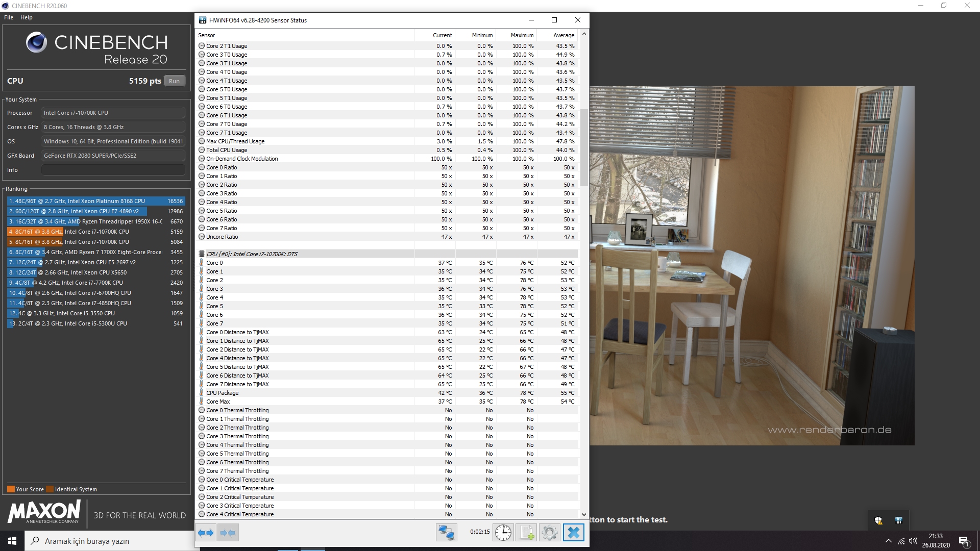Click the '5159 pts' CPU score text
This screenshot has height=551, width=980.
click(145, 81)
